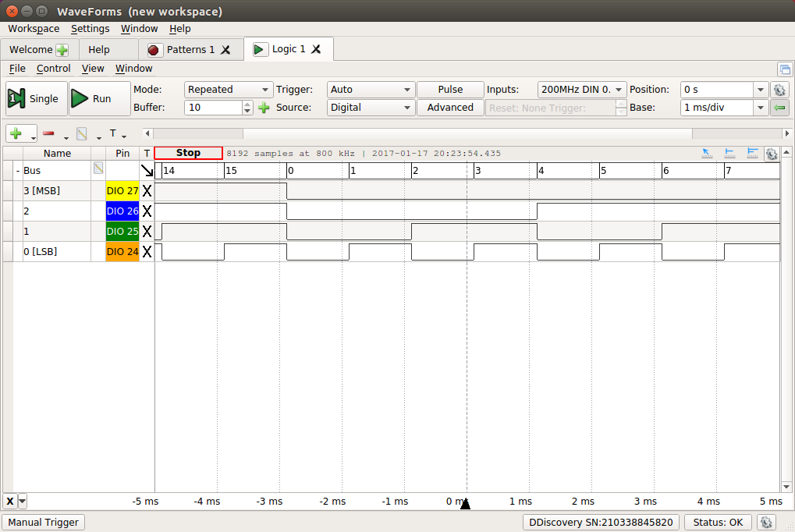795x532 pixels.
Task: Click the pencil edit icon in the channel toolbar
Action: (x=82, y=134)
